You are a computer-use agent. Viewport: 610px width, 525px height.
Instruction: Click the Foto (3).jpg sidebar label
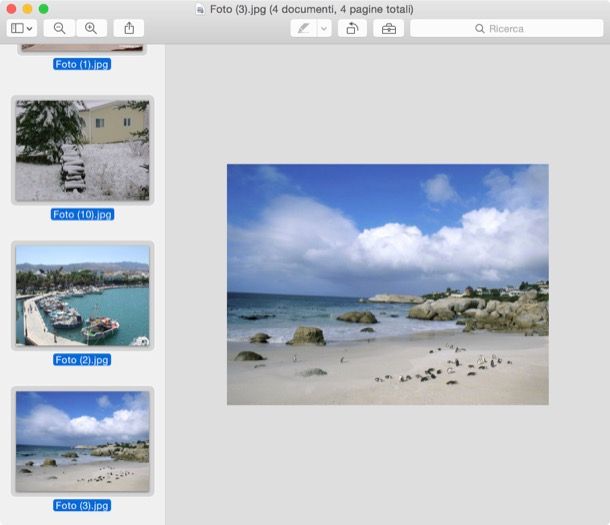point(82,506)
